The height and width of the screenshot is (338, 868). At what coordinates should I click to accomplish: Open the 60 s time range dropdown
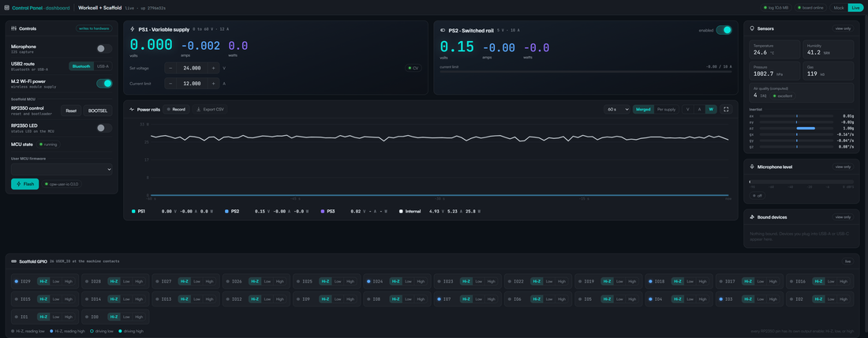(617, 110)
